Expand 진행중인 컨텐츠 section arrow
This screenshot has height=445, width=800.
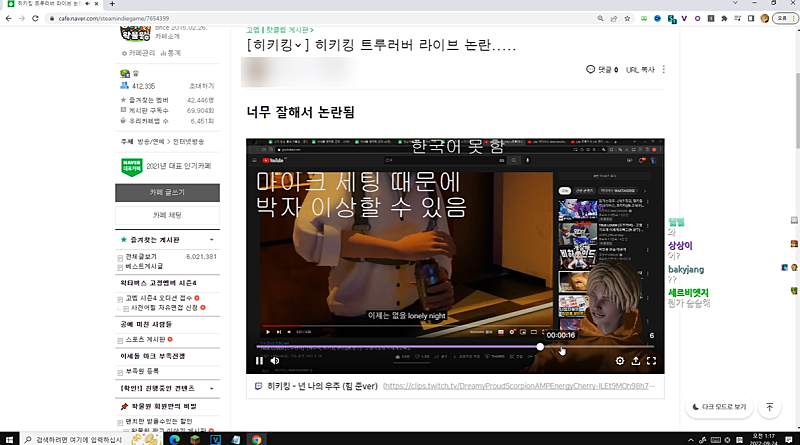pos(212,388)
